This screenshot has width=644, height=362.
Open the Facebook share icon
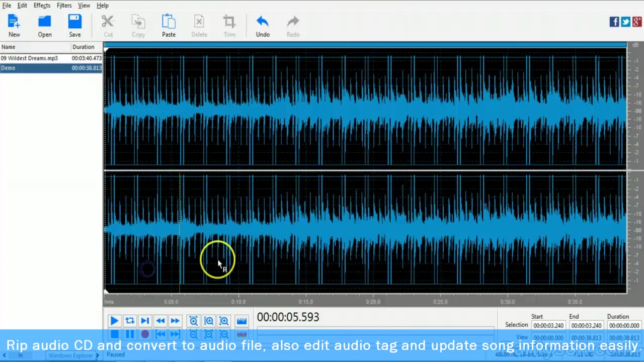(614, 22)
